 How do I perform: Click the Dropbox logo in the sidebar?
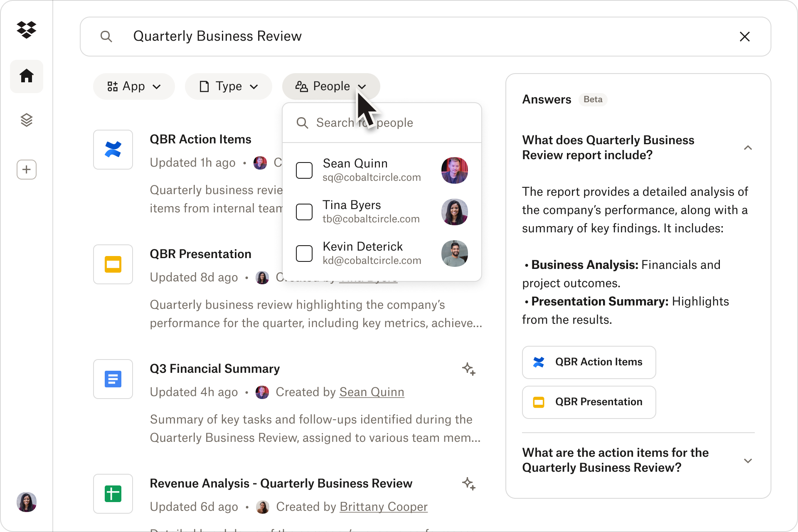coord(27,30)
